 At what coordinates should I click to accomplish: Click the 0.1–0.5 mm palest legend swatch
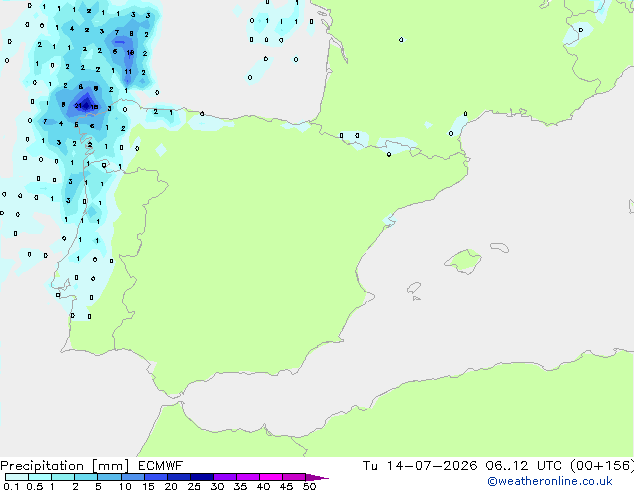click(17, 477)
